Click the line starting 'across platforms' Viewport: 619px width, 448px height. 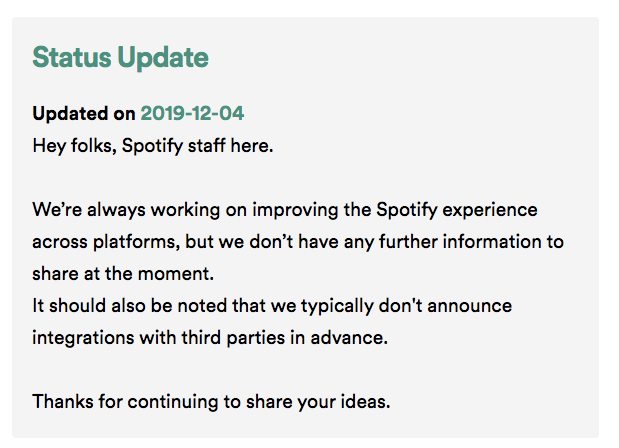click(298, 242)
